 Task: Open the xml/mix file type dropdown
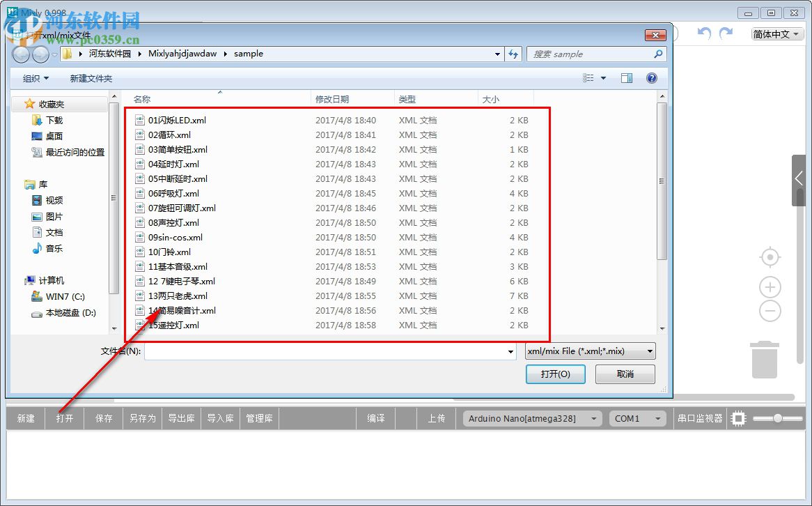588,351
